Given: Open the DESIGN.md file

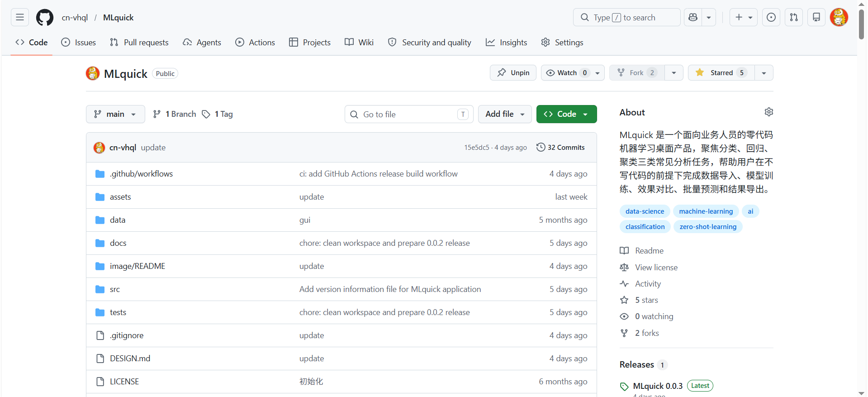Looking at the screenshot, I should coord(130,359).
